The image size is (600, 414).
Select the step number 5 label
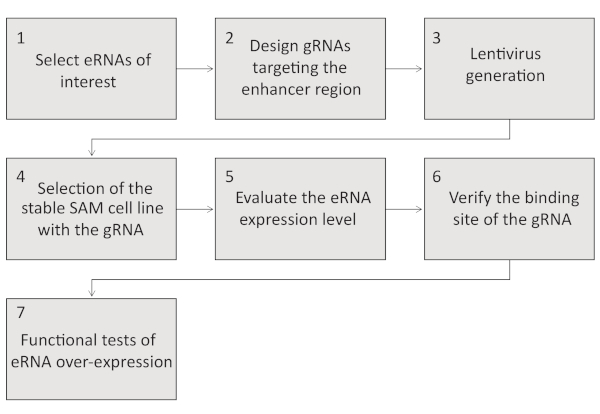point(229,173)
